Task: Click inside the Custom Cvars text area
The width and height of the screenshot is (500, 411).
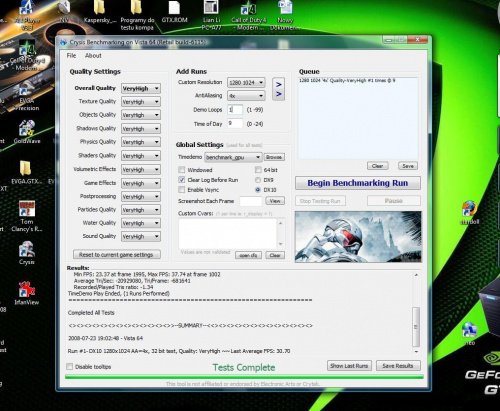Action: coord(228,233)
